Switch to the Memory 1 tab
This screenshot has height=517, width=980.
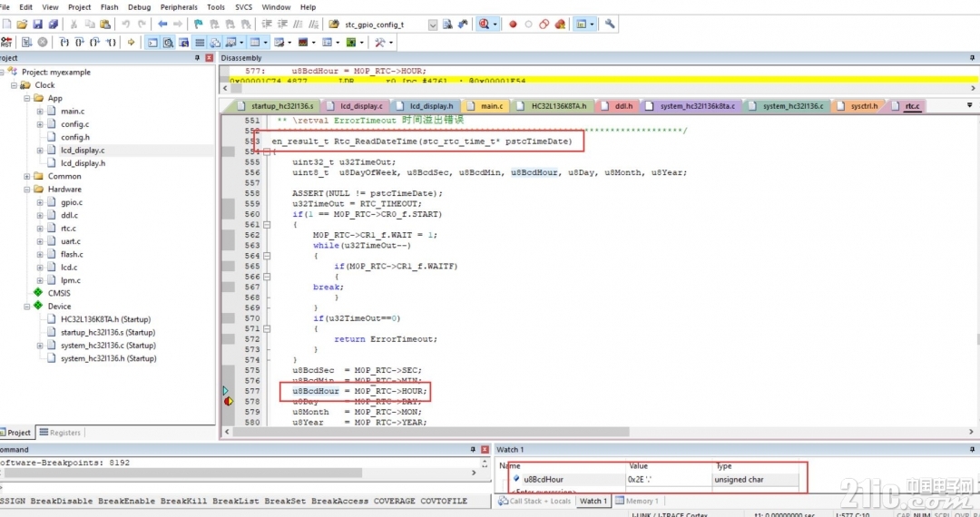638,501
